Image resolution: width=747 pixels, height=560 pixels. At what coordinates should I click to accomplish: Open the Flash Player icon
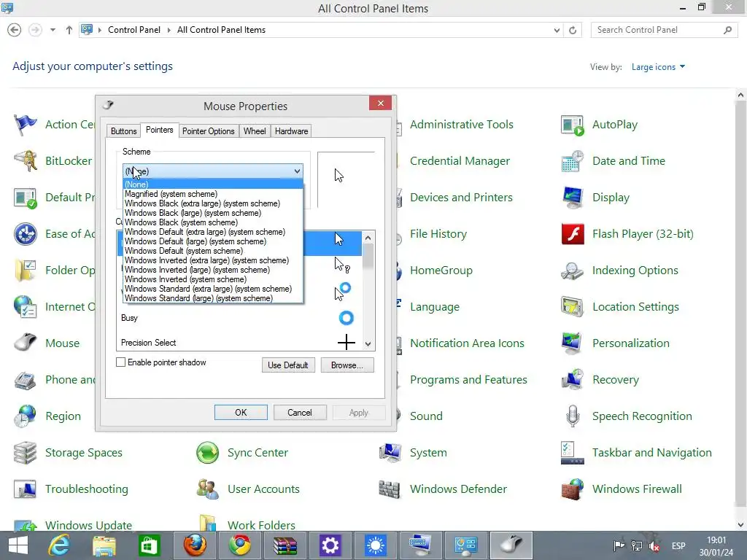coord(572,234)
